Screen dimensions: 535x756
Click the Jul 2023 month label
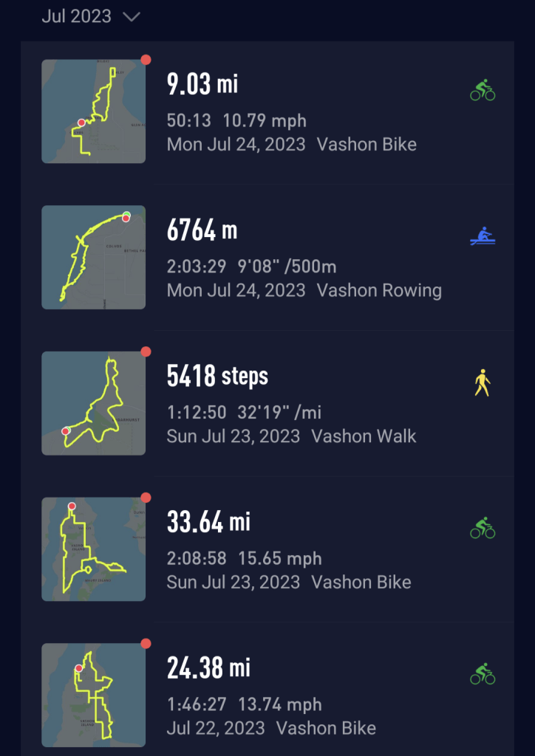point(76,16)
